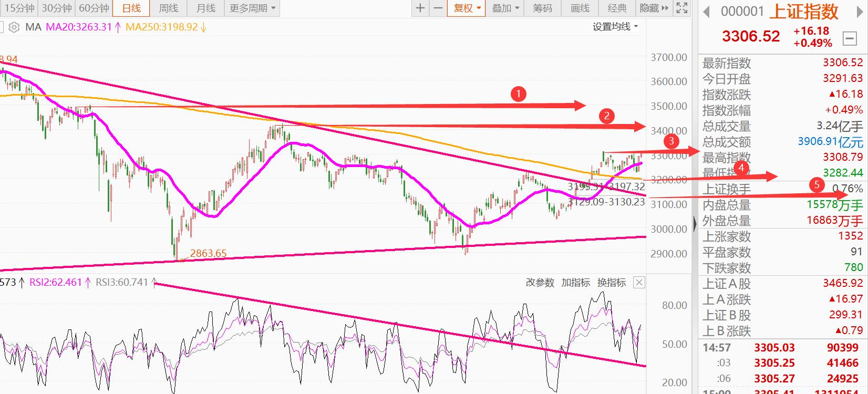This screenshot has width=868, height=394.
Task: Zoom out chart with minus button
Action: point(437,8)
